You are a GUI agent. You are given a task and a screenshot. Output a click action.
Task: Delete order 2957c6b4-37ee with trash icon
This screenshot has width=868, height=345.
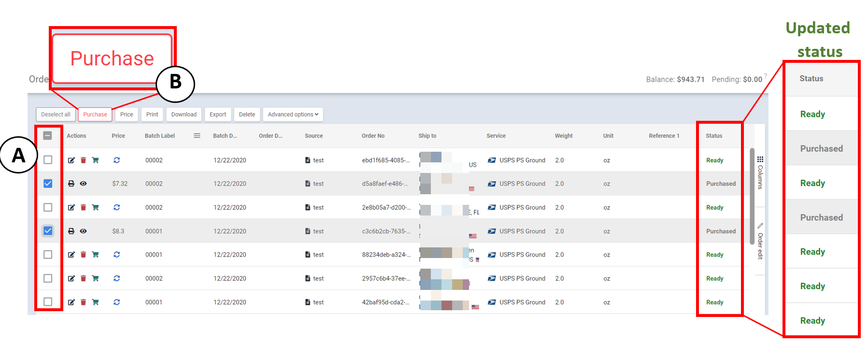83,278
